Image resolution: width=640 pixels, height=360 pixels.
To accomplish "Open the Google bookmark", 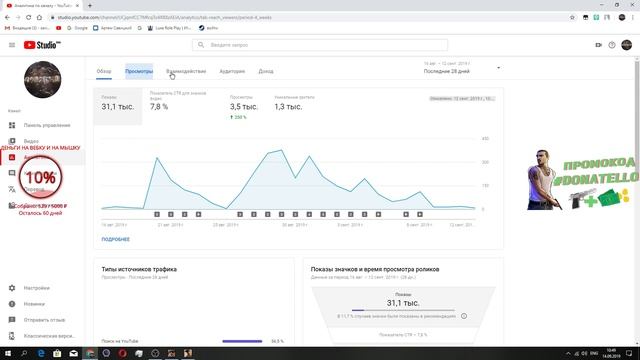I will [77, 28].
